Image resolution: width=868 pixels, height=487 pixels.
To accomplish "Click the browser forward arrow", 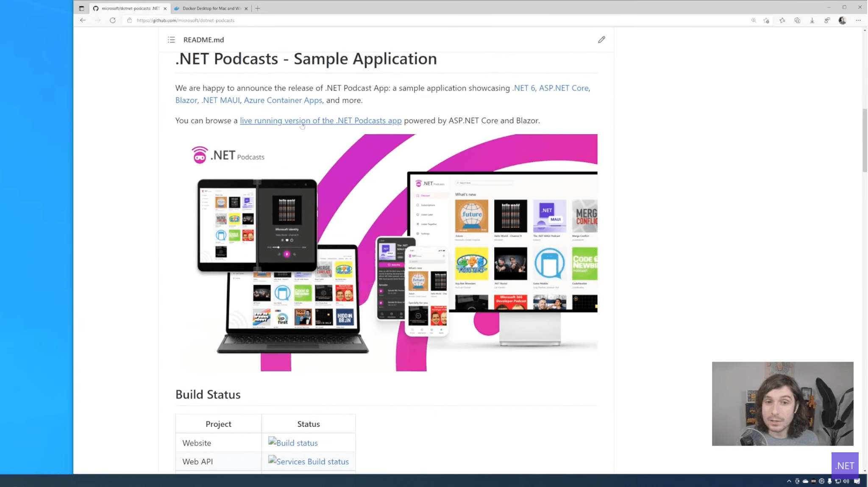I will tap(97, 20).
